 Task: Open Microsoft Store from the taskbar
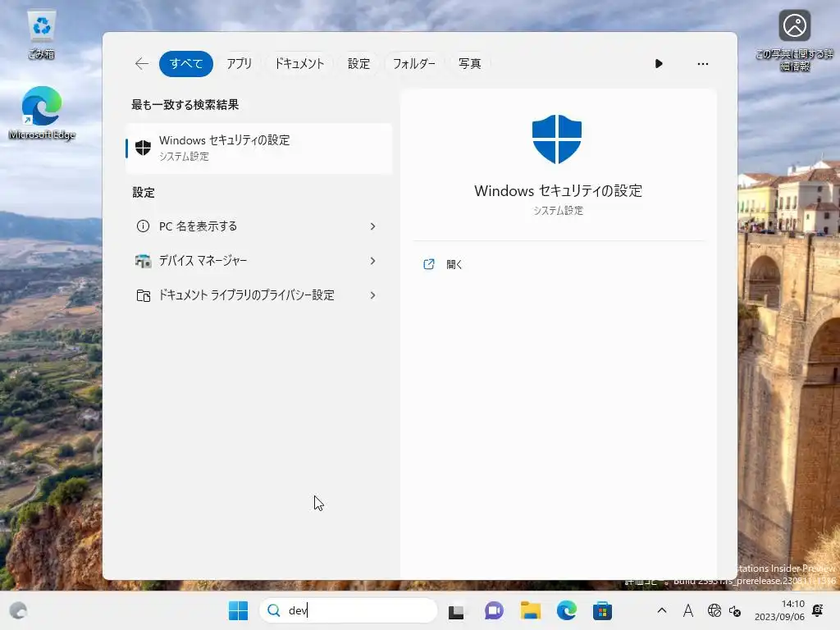point(602,610)
